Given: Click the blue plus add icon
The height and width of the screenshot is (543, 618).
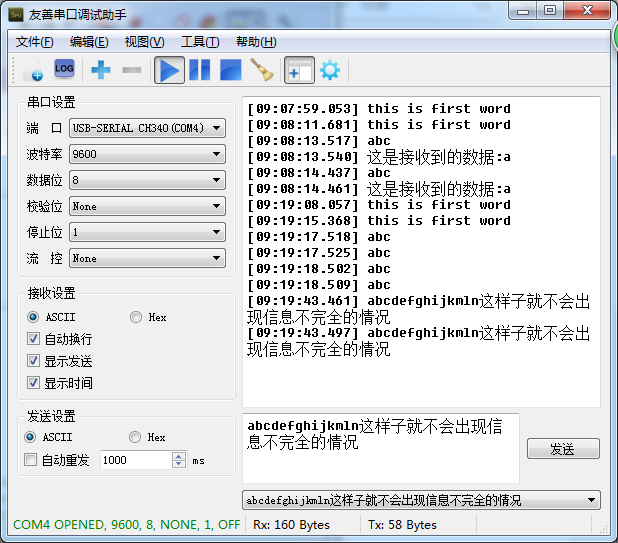Looking at the screenshot, I should (x=101, y=70).
